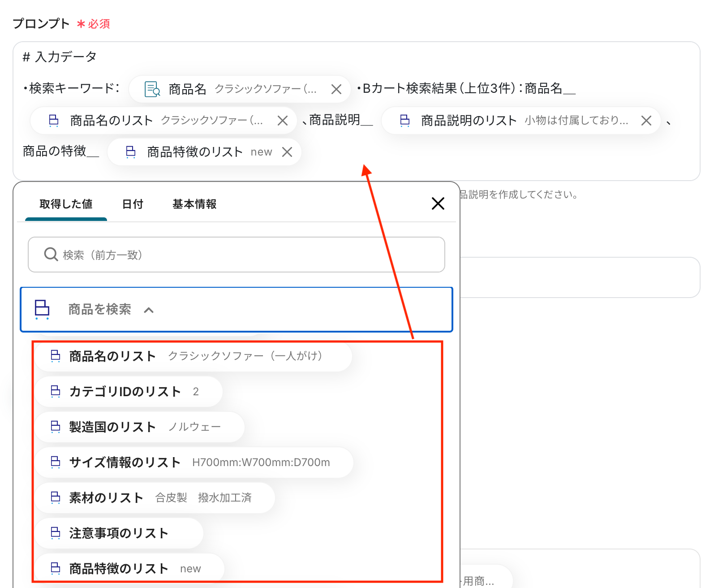Viewport: 714px width, 588px height.
Task: Remove the 商品名のリスト chip from the prompt
Action: pos(283,121)
